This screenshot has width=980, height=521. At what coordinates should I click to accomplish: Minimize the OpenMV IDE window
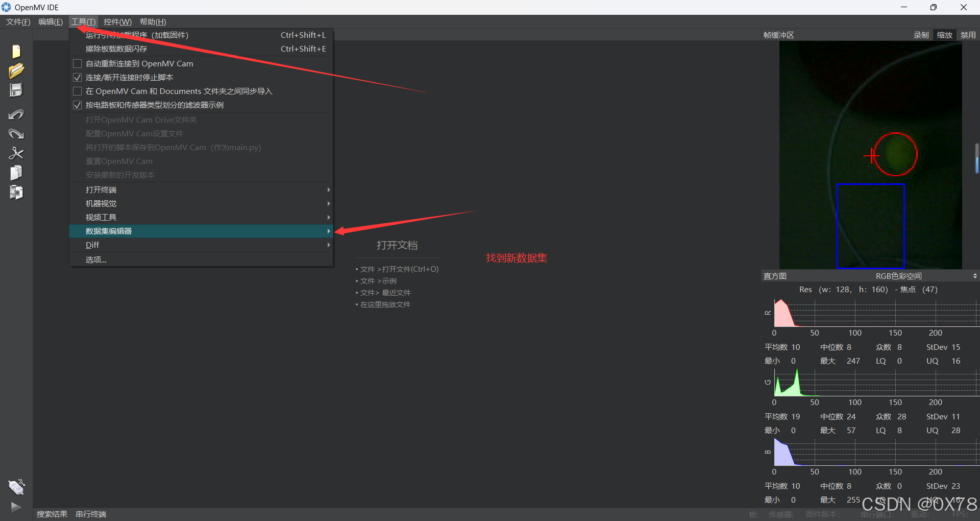904,7
